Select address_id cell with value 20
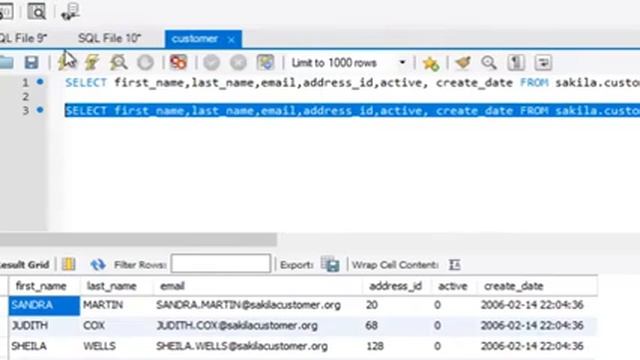 (397, 305)
